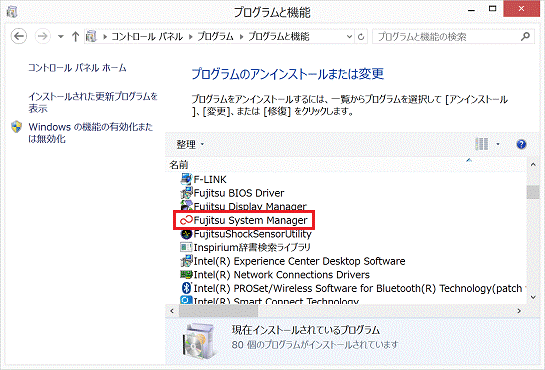The height and width of the screenshot is (370, 545).
Task: Sort by the 名前 column header
Action: 179,165
